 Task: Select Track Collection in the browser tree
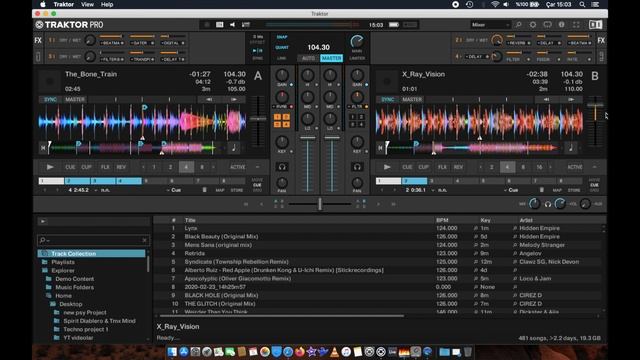click(x=91, y=253)
